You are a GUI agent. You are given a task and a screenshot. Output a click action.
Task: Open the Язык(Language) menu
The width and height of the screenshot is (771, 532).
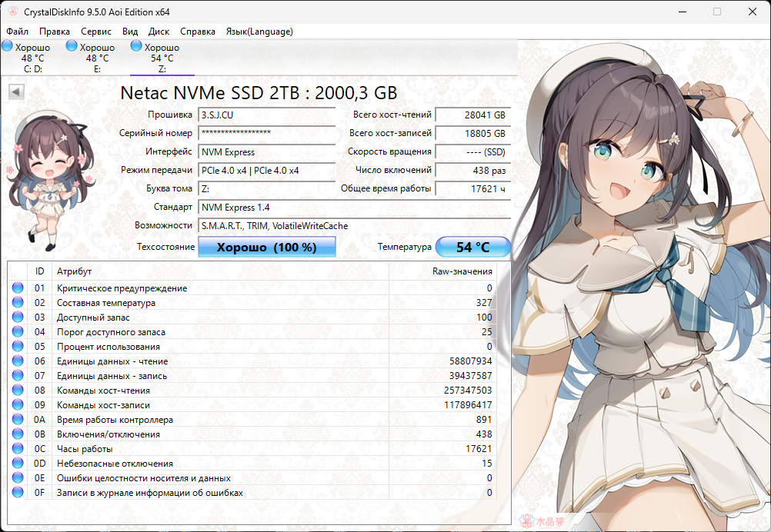259,32
